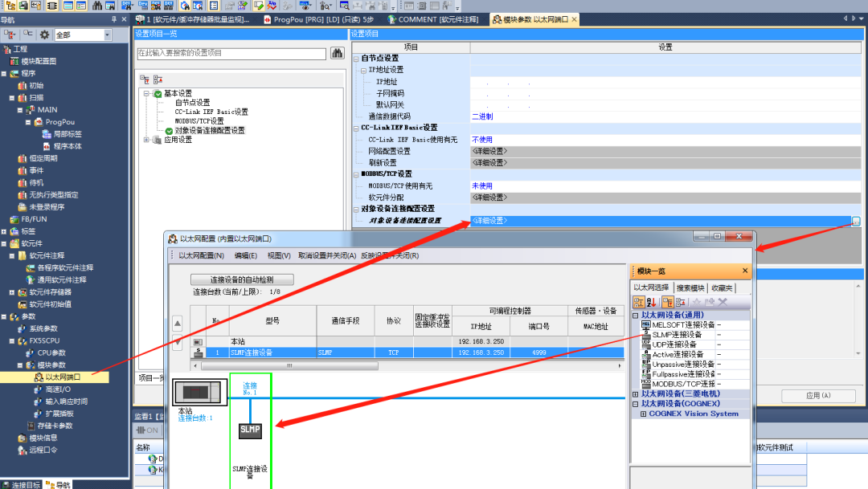868x489 pixels.
Task: Click the delete X icon in 模块一览 toolbar
Action: [x=722, y=301]
